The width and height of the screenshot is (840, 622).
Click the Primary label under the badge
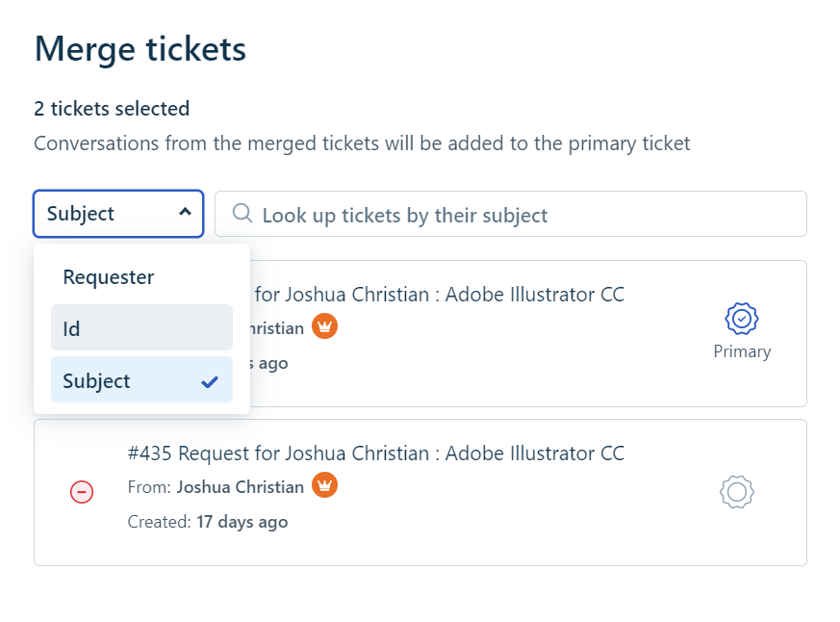(x=742, y=351)
